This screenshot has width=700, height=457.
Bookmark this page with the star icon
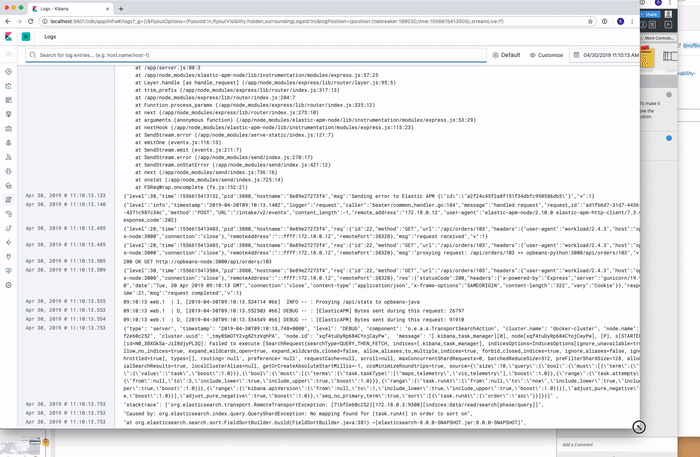point(590,21)
